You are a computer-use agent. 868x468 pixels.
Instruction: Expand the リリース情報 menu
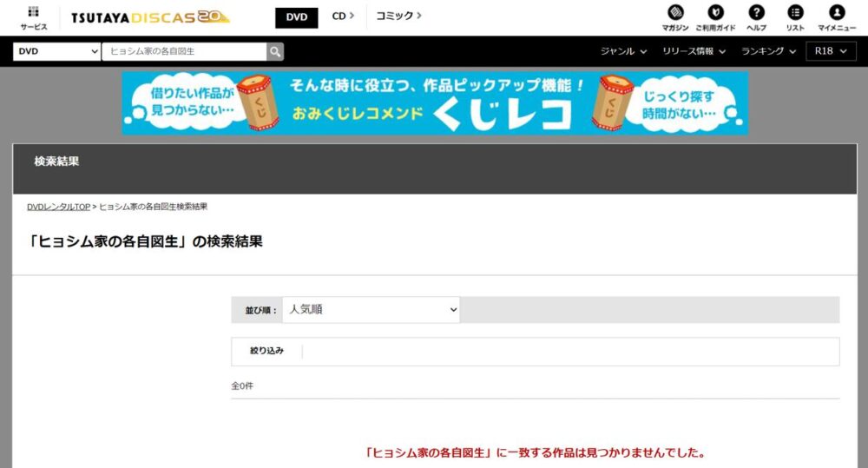click(x=694, y=51)
